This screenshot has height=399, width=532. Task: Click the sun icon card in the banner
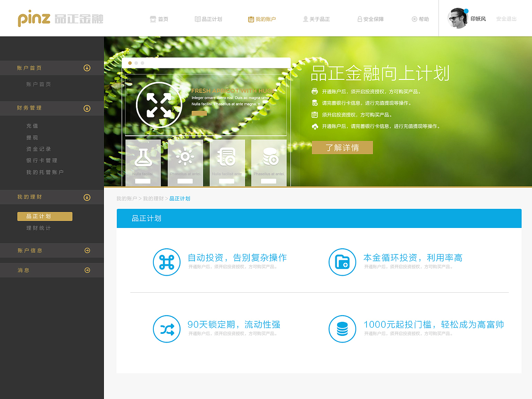click(185, 163)
